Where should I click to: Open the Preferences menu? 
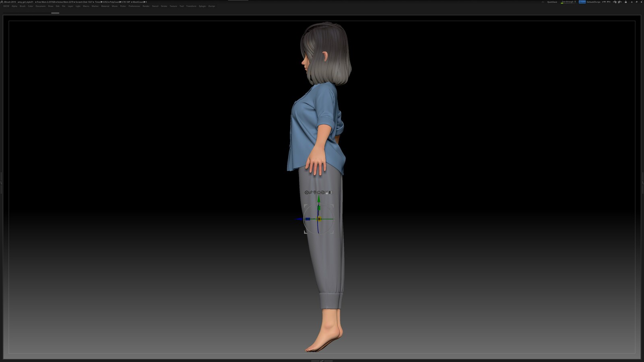(x=134, y=6)
